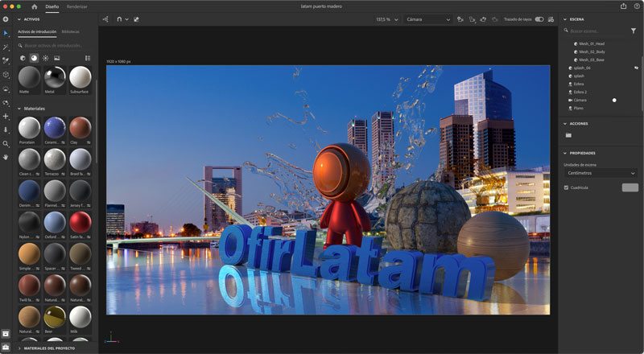Open the add content plus icon
The image size is (644, 354).
pyautogui.click(x=6, y=19)
